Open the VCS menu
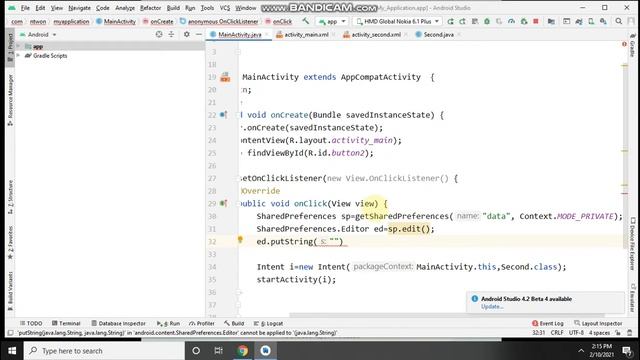The image size is (640, 360). 225,8
